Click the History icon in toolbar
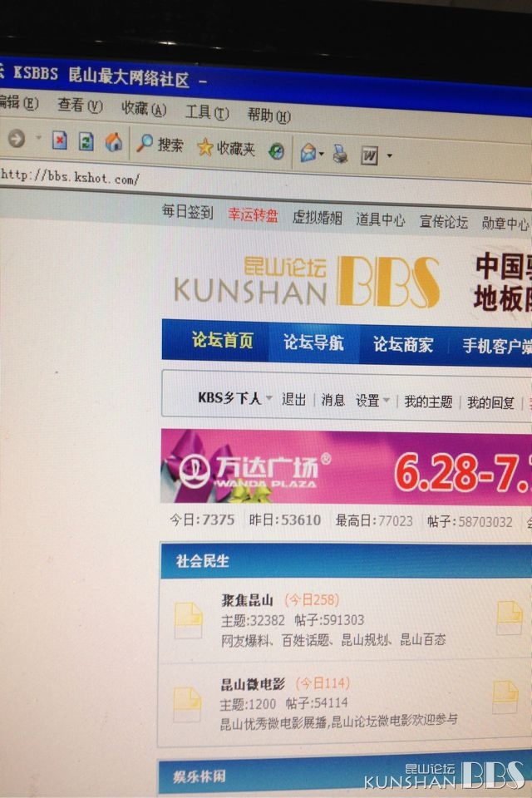Image resolution: width=532 pixels, height=798 pixels. pyautogui.click(x=277, y=151)
